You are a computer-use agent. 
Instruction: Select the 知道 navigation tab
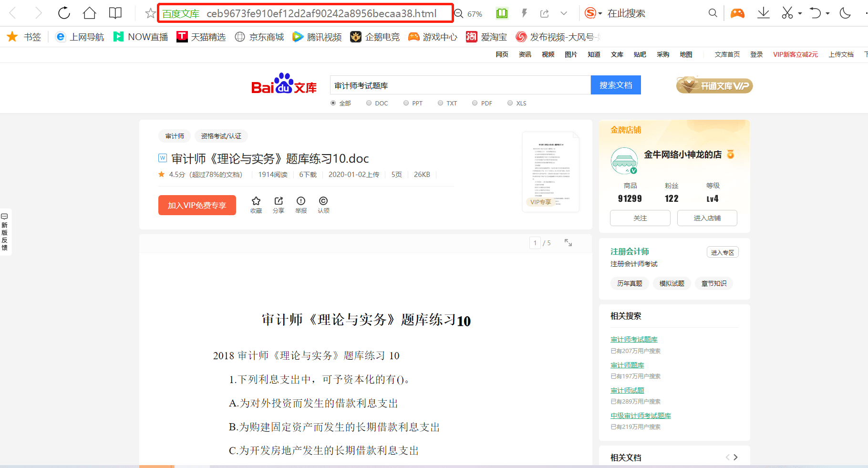594,54
